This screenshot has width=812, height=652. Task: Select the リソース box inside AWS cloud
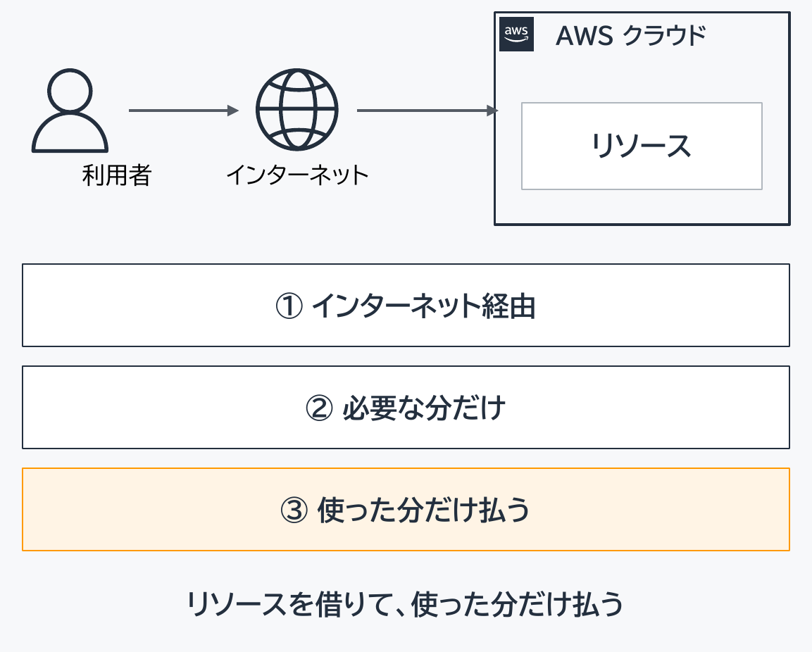[642, 146]
